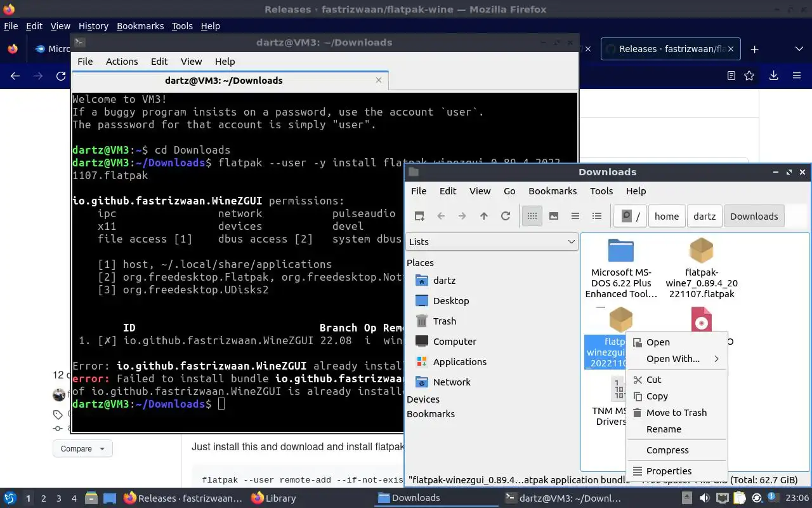Expand the Firefox list all tabs chevron
The width and height of the screenshot is (812, 508).
point(799,49)
